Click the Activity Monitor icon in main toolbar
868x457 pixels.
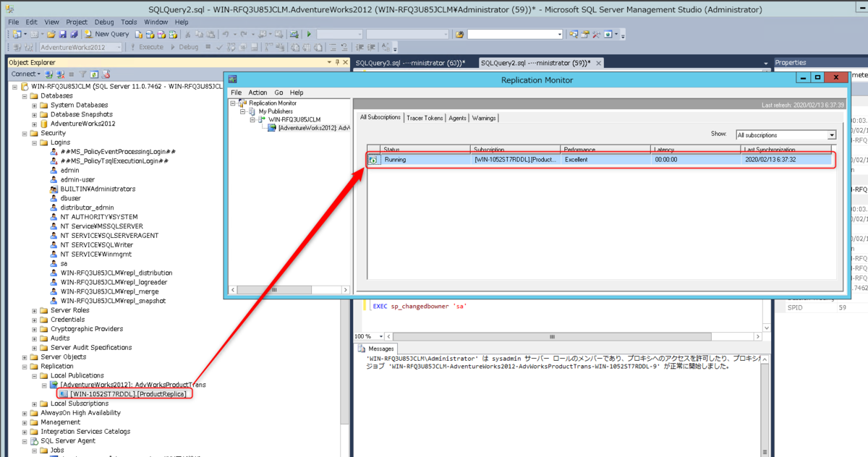click(x=294, y=34)
